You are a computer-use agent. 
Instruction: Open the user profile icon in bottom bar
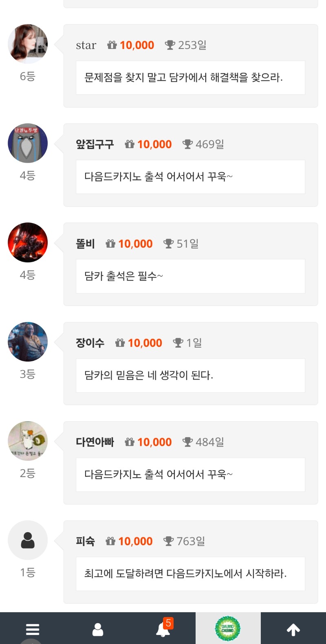(x=98, y=629)
